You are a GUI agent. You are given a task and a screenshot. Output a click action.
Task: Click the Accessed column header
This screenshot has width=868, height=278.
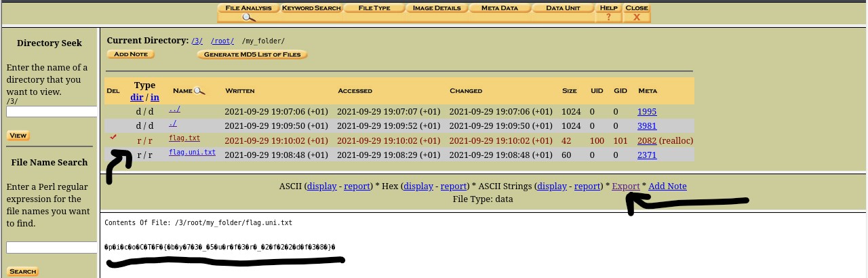pos(355,91)
